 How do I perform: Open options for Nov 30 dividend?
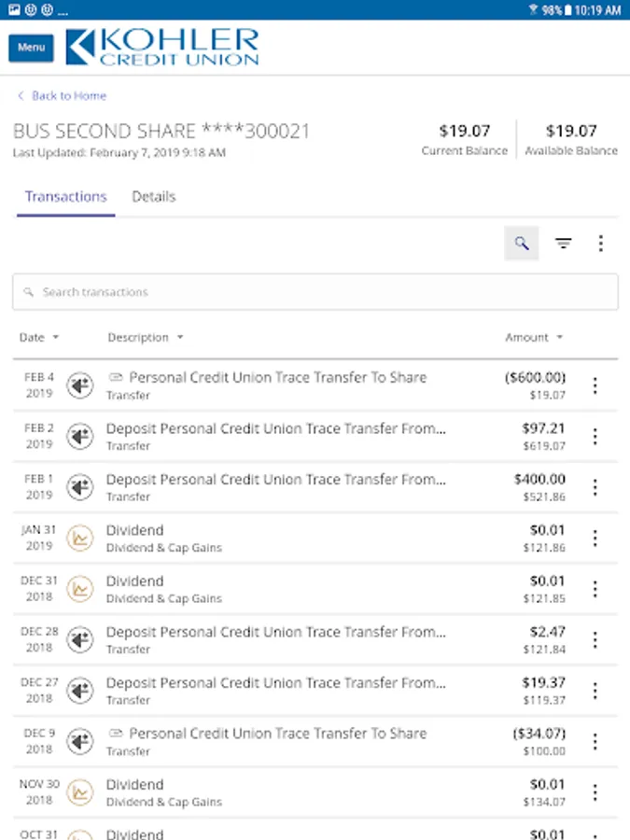click(x=595, y=792)
